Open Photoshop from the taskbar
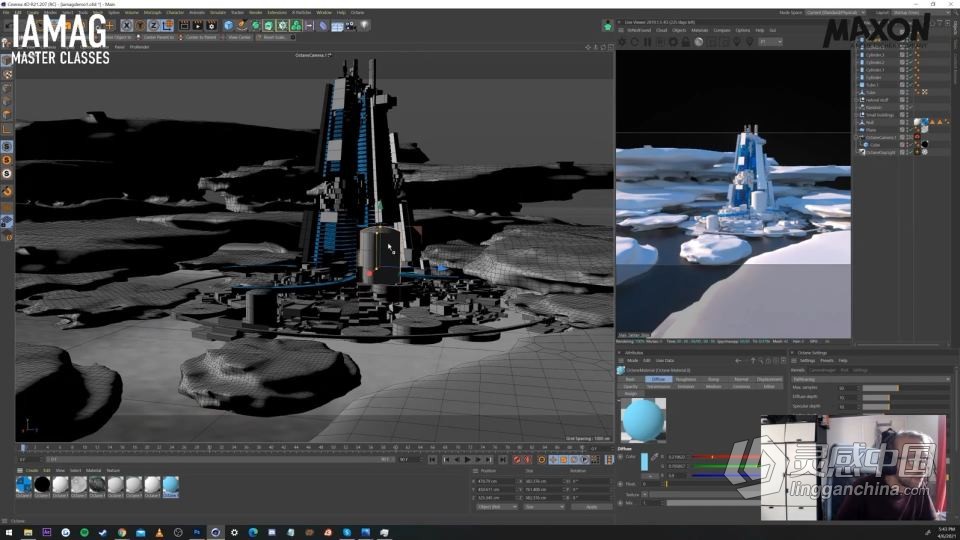The image size is (960, 540). [197, 533]
